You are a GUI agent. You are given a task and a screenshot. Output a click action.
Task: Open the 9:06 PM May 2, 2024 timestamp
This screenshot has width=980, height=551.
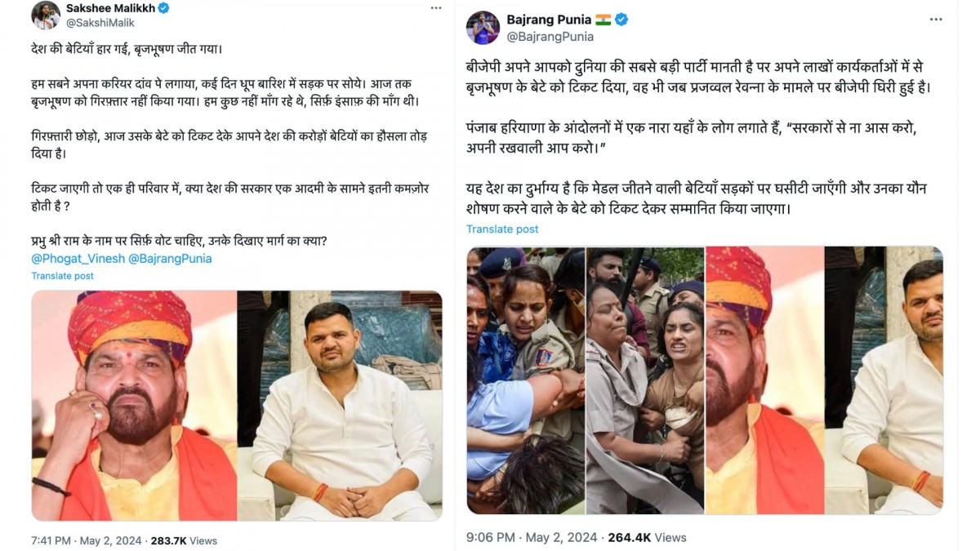532,537
